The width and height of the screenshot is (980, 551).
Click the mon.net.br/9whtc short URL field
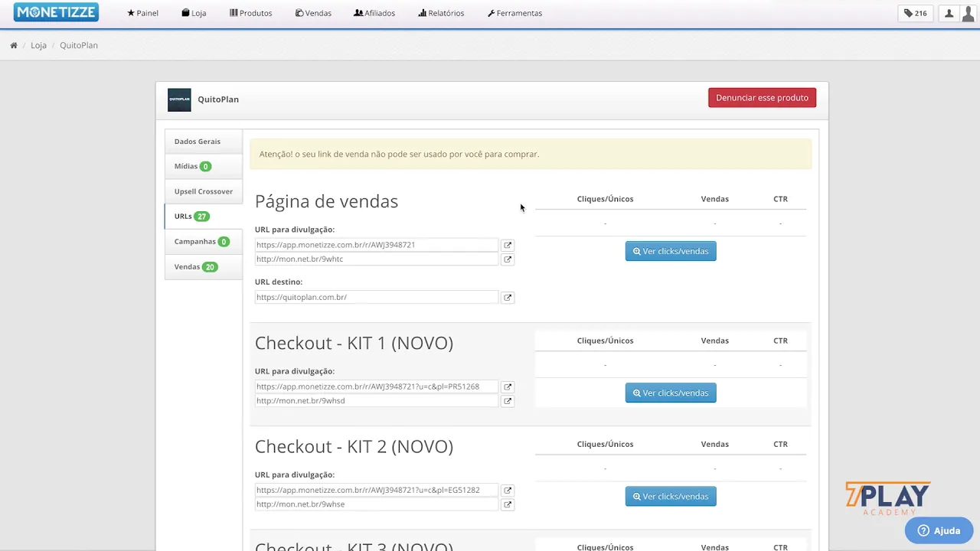(376, 259)
